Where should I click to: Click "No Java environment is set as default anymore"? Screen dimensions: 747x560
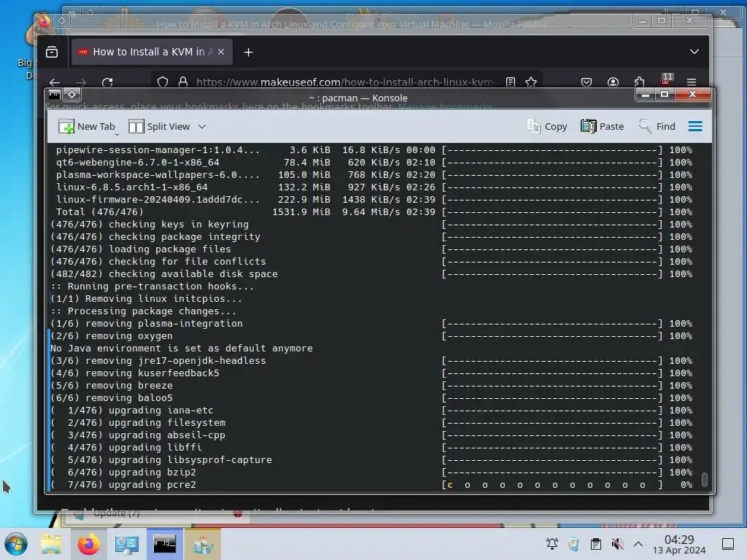tap(182, 348)
